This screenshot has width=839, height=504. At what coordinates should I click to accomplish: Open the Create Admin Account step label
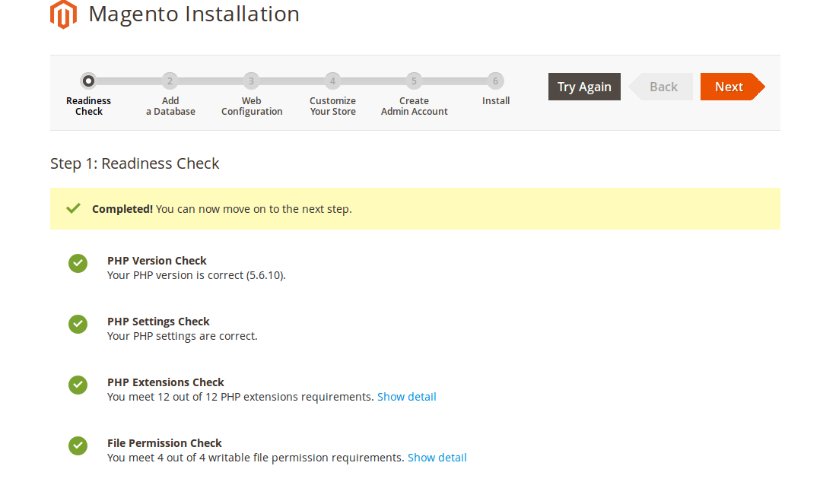(x=414, y=106)
